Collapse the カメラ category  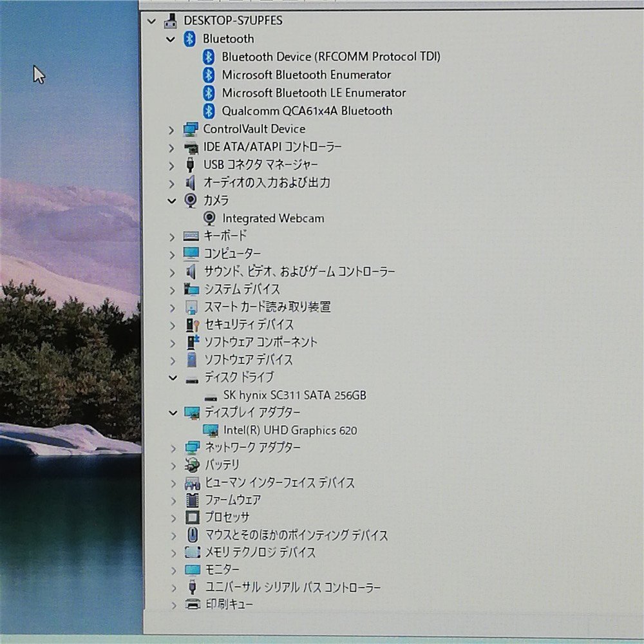tap(172, 201)
